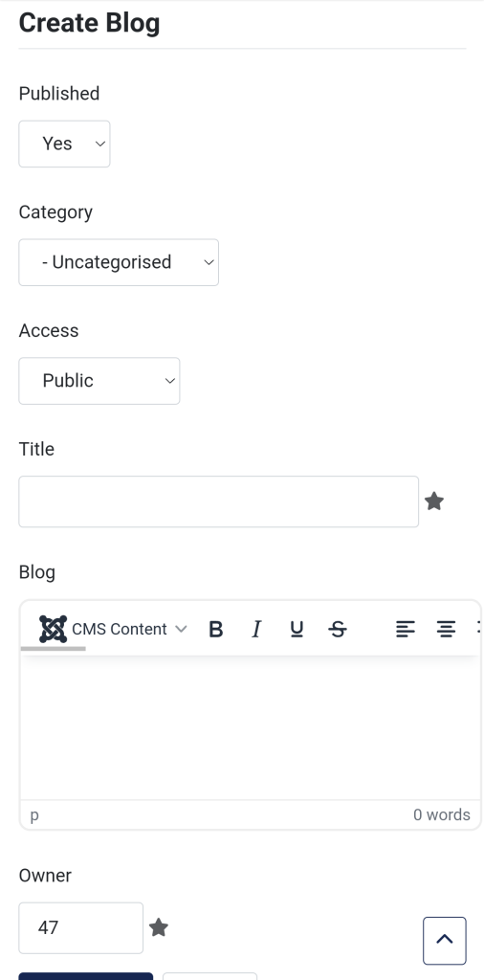Open the CMS Content editor menu
484x980 pixels.
pos(113,629)
